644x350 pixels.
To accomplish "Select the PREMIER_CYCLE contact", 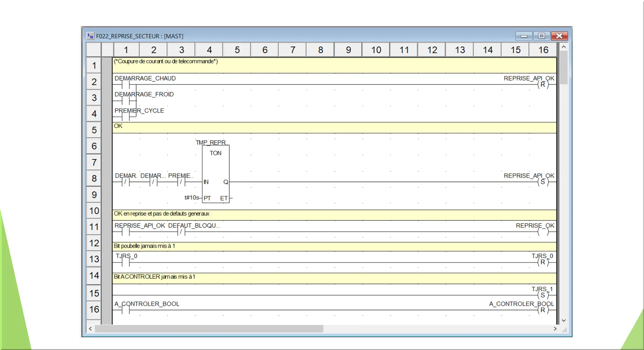I will [125, 116].
